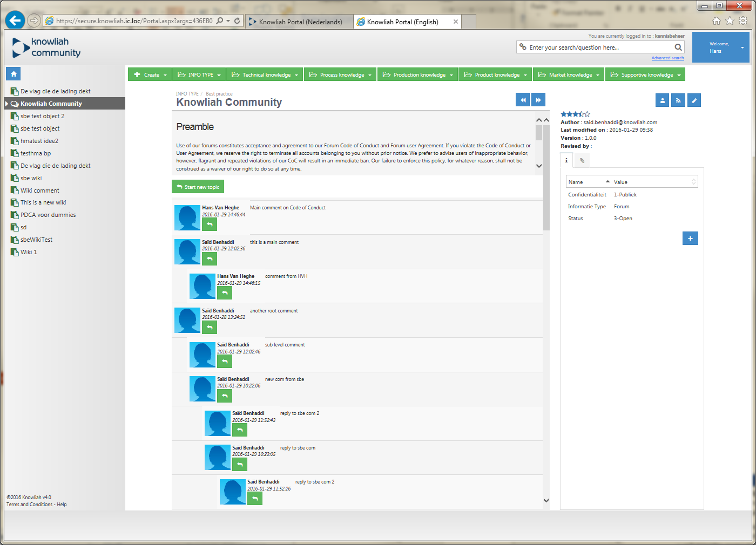Screen dimensions: 756x545
Task: Go to next item with double-right arrow
Action: 538,100
